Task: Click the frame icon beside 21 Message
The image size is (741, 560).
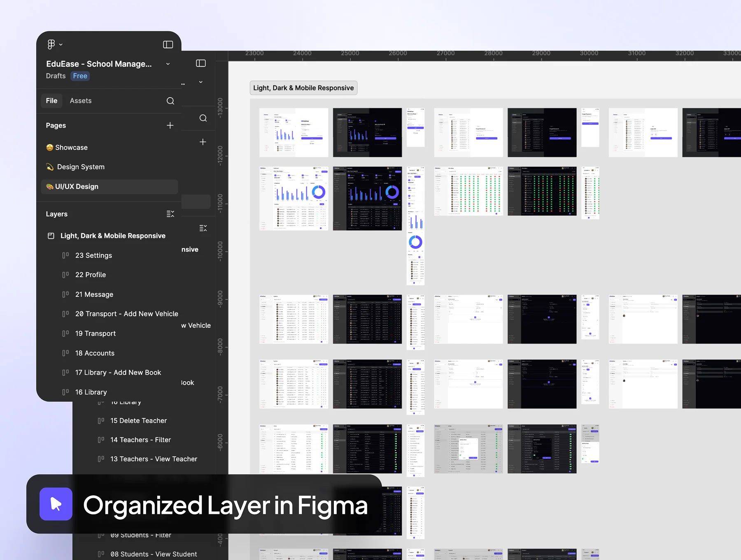Action: (65, 294)
